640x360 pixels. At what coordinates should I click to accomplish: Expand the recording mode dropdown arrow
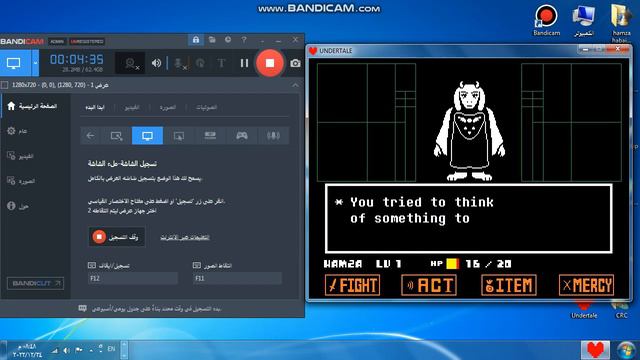click(x=35, y=63)
